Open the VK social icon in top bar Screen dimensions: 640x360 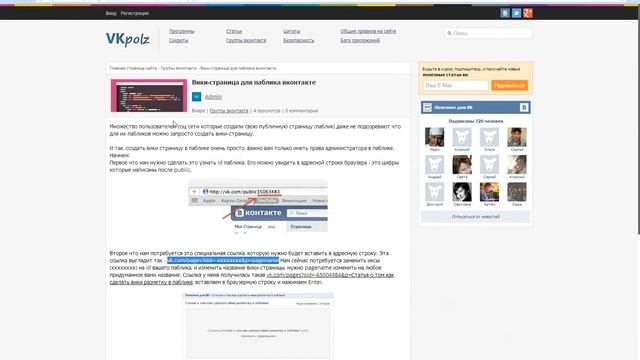click(x=505, y=13)
